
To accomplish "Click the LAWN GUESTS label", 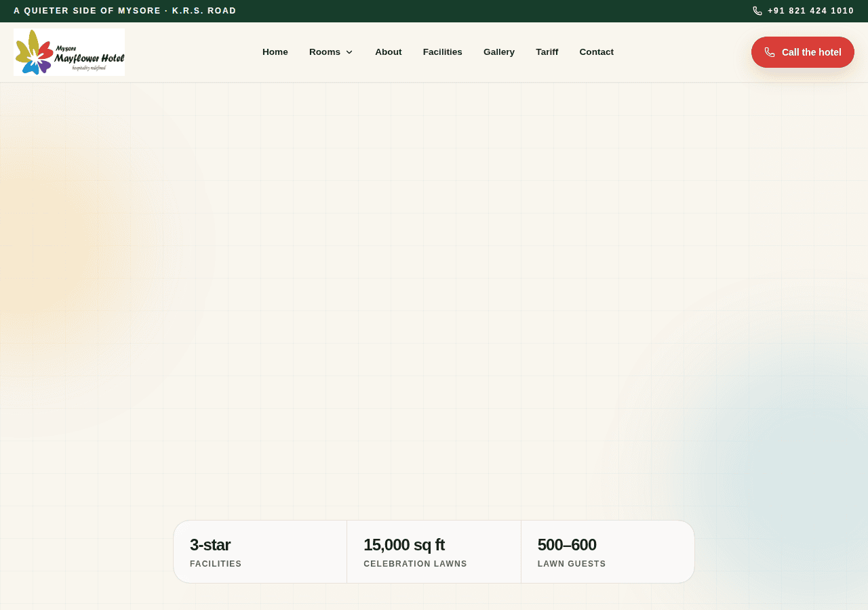I will tap(572, 564).
